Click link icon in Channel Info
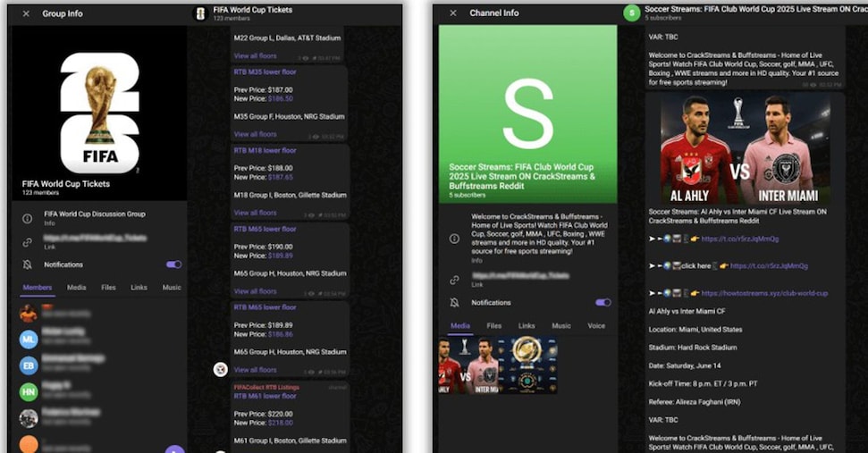The width and height of the screenshot is (868, 453). tap(454, 280)
